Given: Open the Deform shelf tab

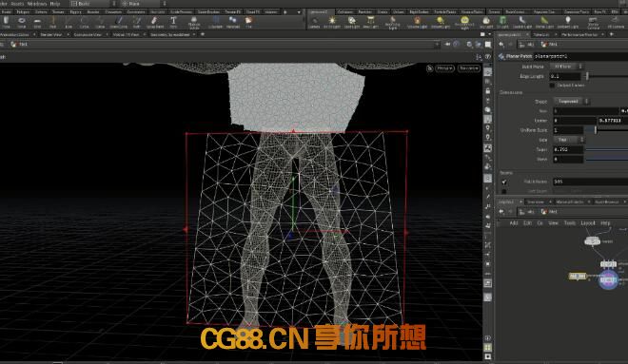Looking at the screenshot, I should click(41, 12).
